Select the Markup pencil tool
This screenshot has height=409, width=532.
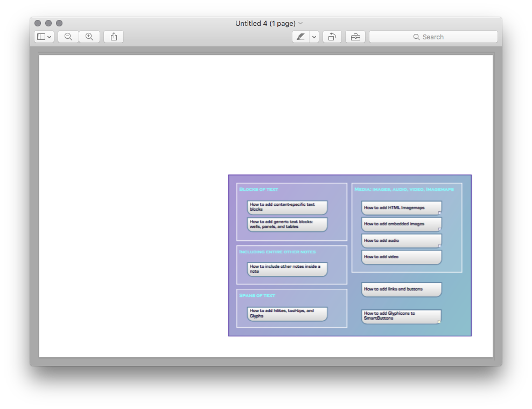click(302, 36)
